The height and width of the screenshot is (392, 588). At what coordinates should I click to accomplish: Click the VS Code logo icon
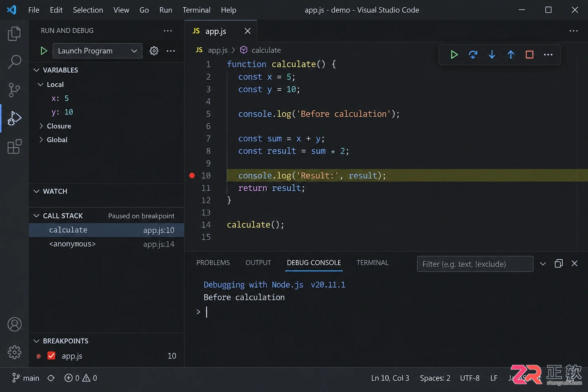tap(12, 10)
